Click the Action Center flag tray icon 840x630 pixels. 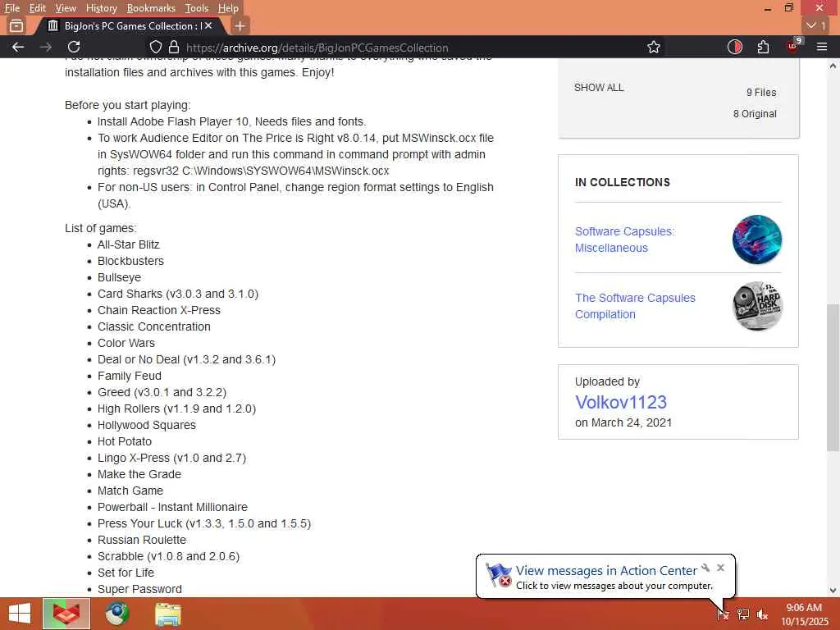[x=723, y=614]
